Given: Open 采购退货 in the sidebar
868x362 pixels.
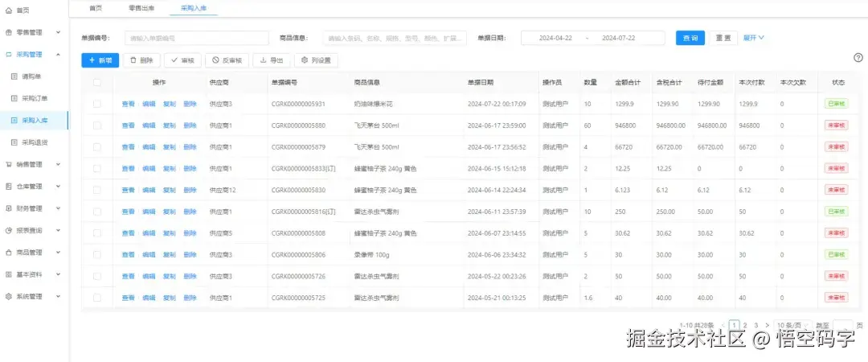Looking at the screenshot, I should coord(35,142).
